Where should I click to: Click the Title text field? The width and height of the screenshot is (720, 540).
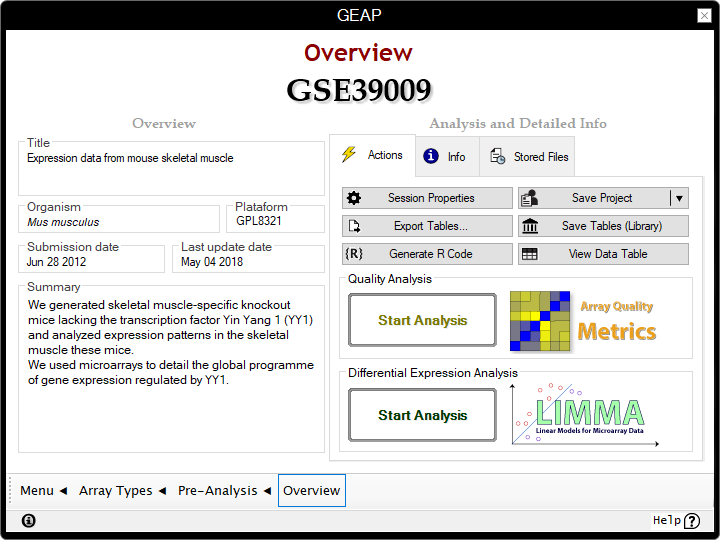coord(172,165)
